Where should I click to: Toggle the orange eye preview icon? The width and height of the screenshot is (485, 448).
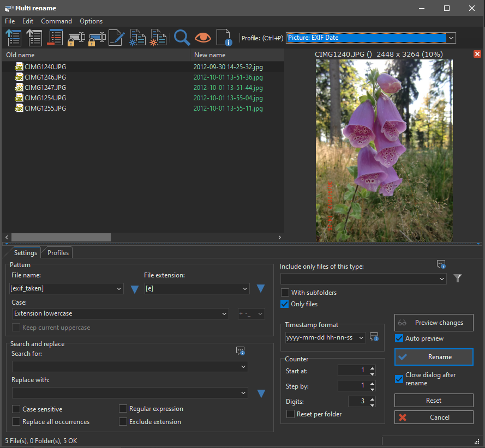pyautogui.click(x=203, y=38)
